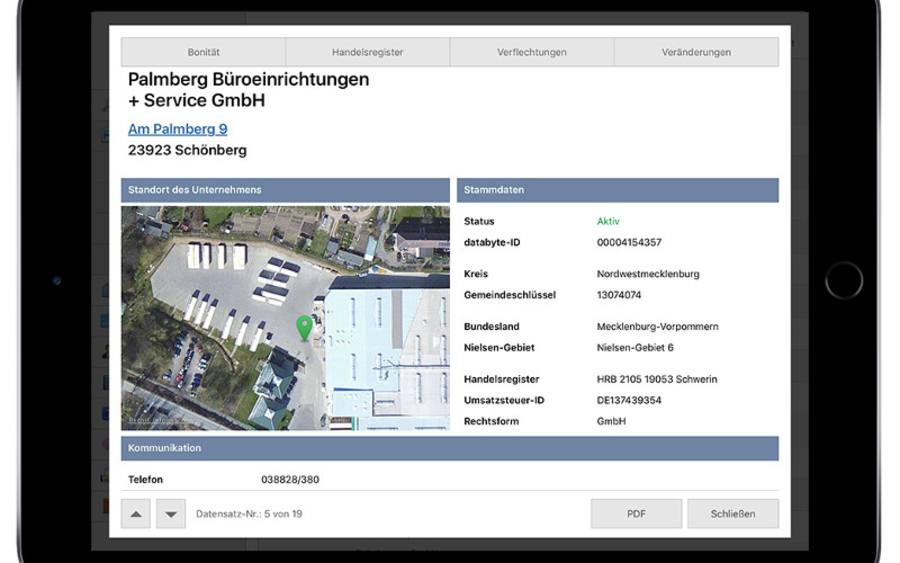
Task: Open the Verflechtungen tab
Action: [532, 52]
